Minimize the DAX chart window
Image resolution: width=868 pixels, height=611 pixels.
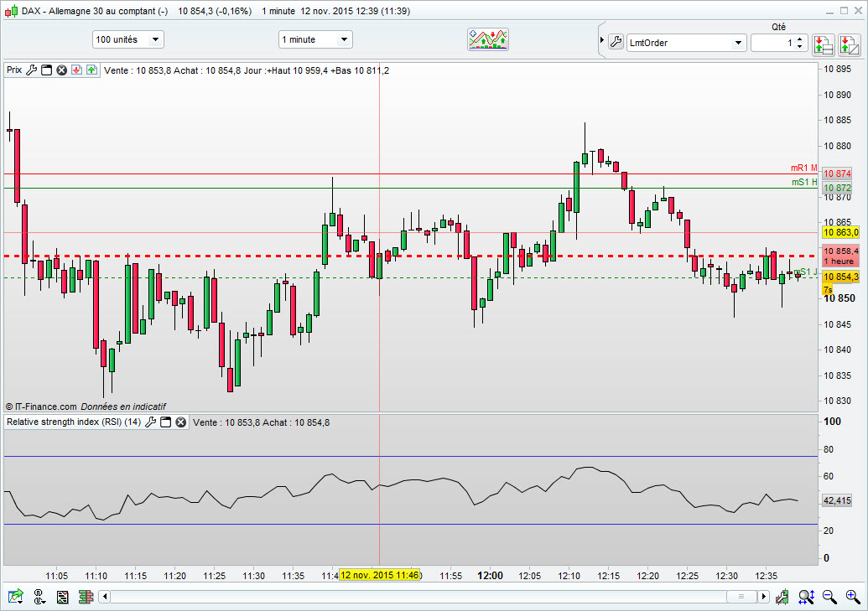[x=829, y=11]
